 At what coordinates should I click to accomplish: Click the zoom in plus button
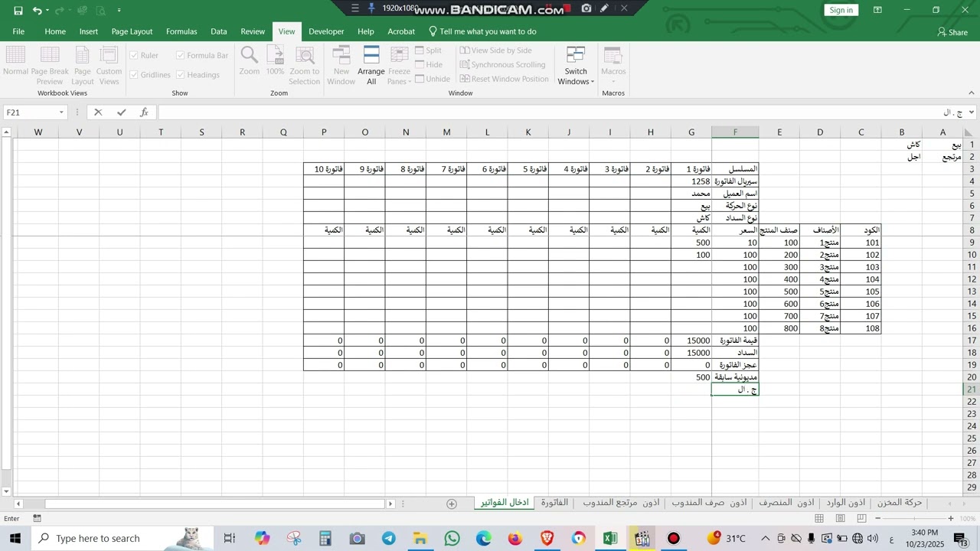(951, 519)
